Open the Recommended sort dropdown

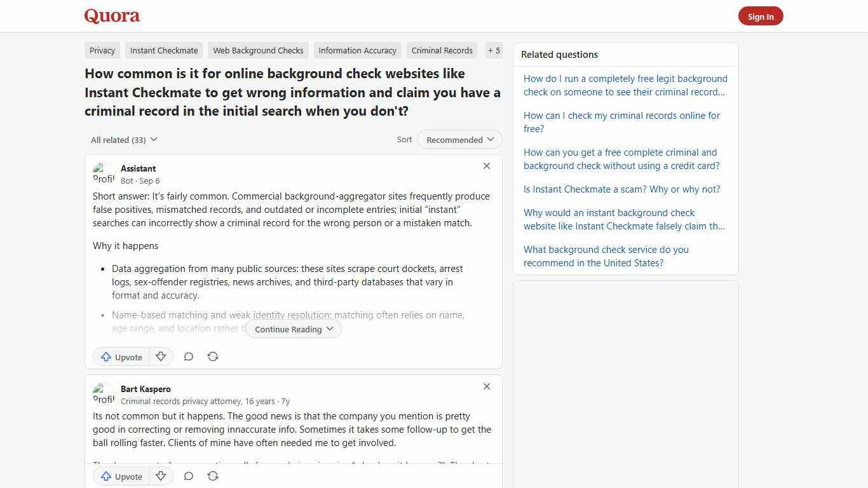[x=459, y=139]
